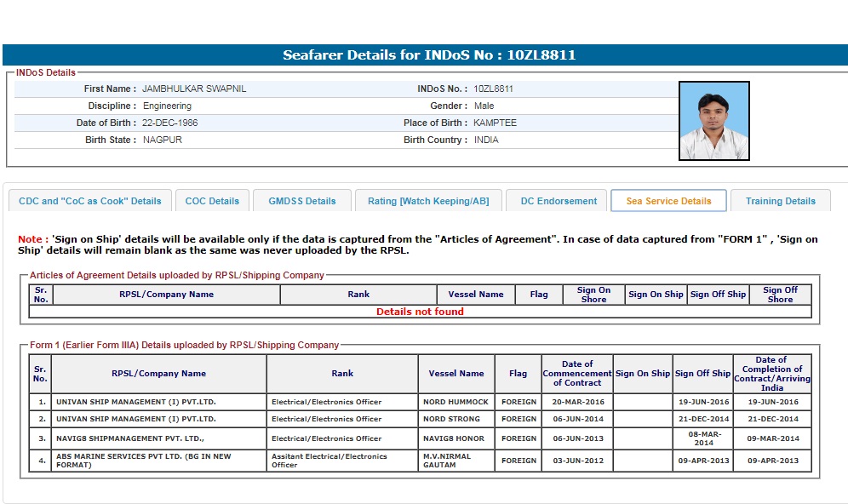
Task: Click the "Details not found" message row
Action: [420, 312]
